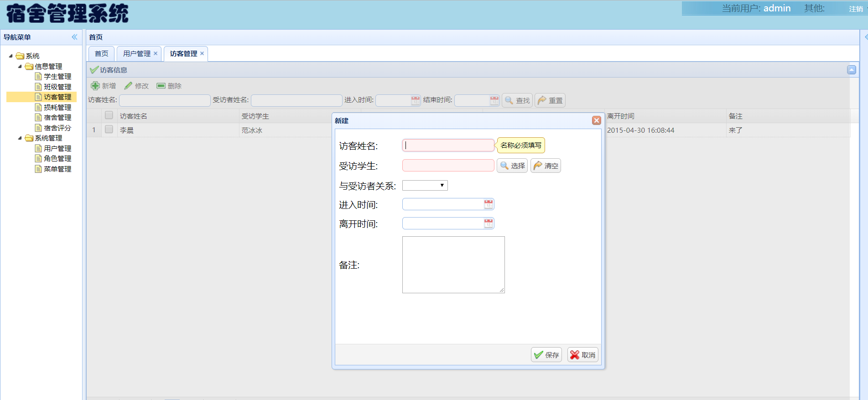Image resolution: width=868 pixels, height=400 pixels.
Task: Click the dialog's 进入时间 date input
Action: pos(442,204)
